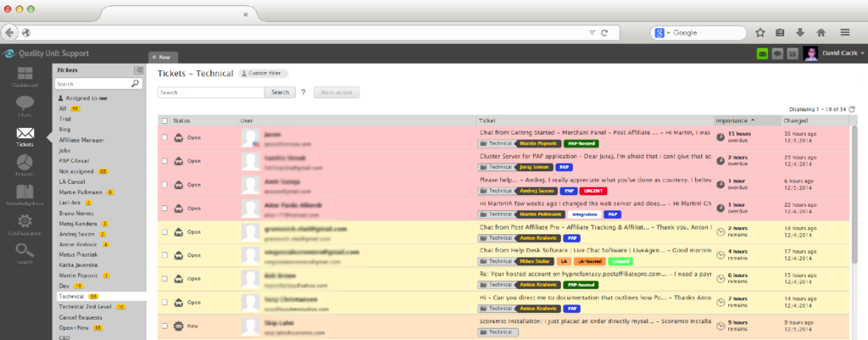
Task: Click the orange LA-hosted tag
Action: coord(590,261)
